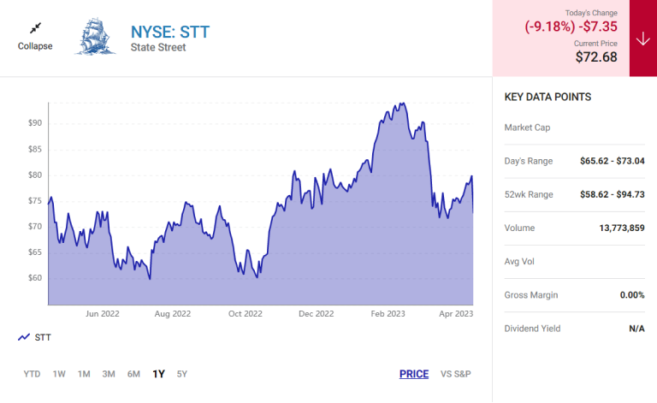Screen dimensions: 657x403
Task: Collapse the stock chart panel
Action: pyautogui.click(x=36, y=37)
